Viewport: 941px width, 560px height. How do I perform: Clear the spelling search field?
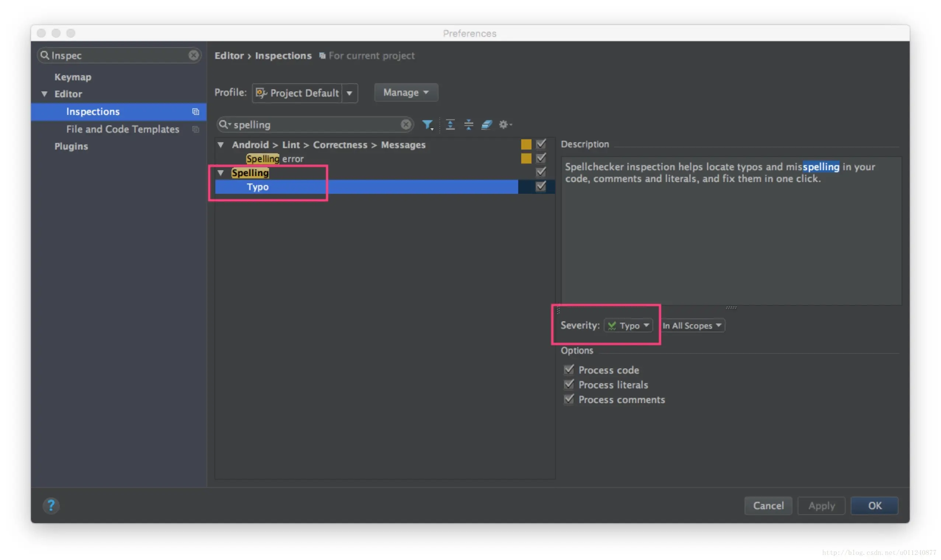406,125
